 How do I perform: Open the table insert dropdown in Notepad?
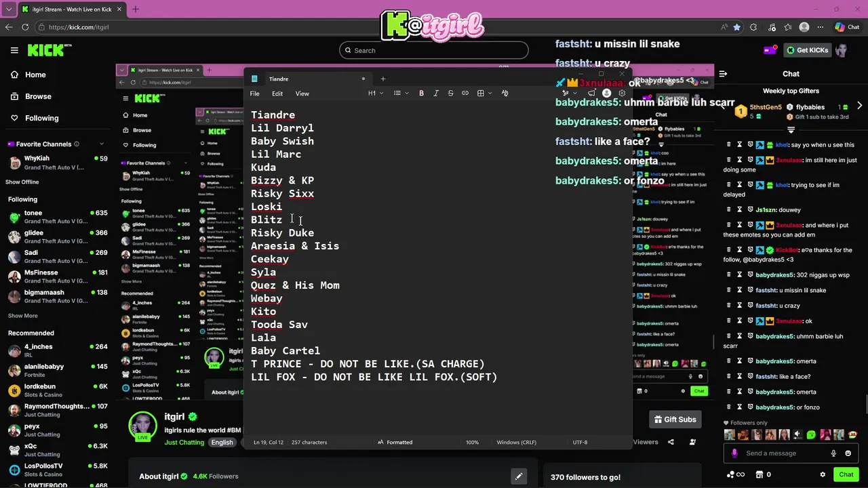pos(484,94)
